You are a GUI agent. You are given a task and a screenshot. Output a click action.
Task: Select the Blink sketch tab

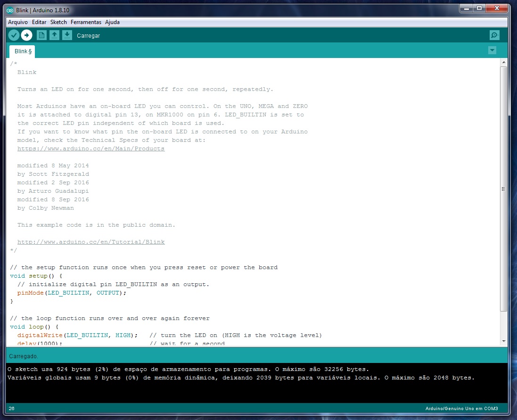[x=22, y=51]
